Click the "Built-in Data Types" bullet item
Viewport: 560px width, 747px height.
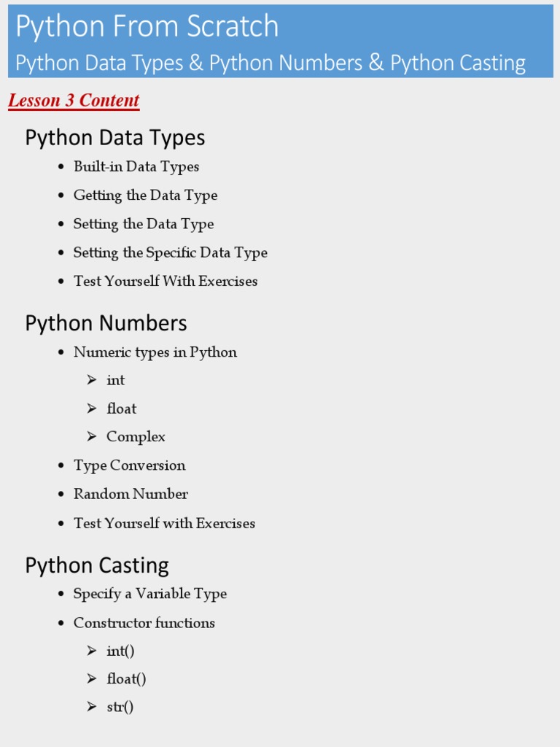pos(136,166)
